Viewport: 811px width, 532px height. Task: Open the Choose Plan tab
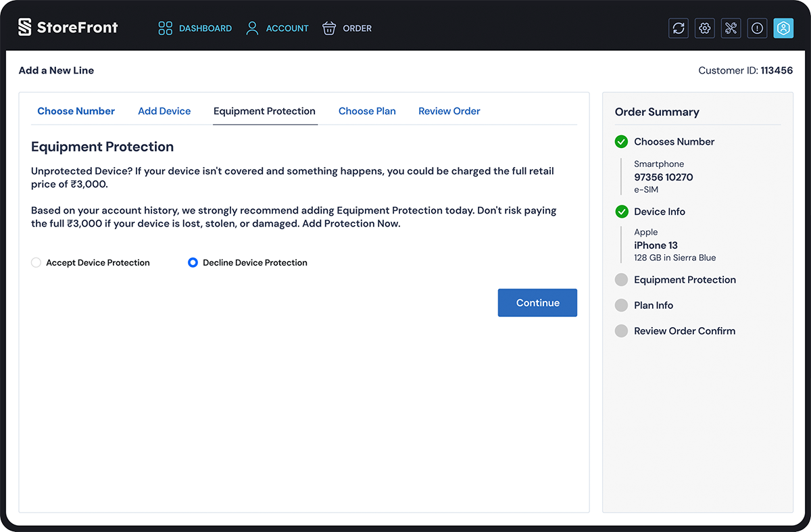click(x=367, y=112)
